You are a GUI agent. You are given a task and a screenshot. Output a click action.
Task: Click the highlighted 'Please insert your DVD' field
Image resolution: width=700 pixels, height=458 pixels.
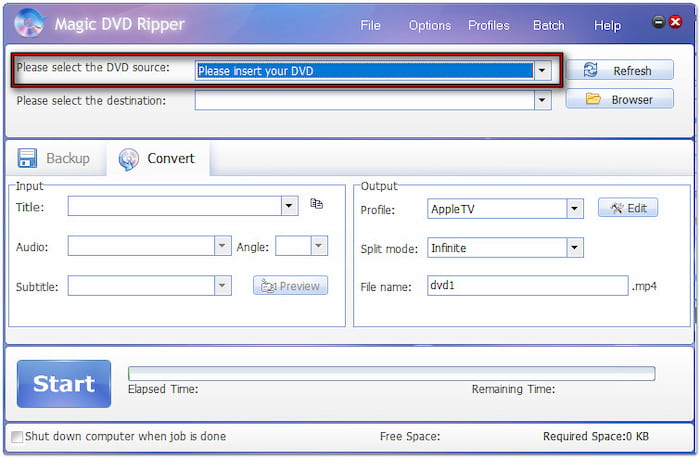365,71
